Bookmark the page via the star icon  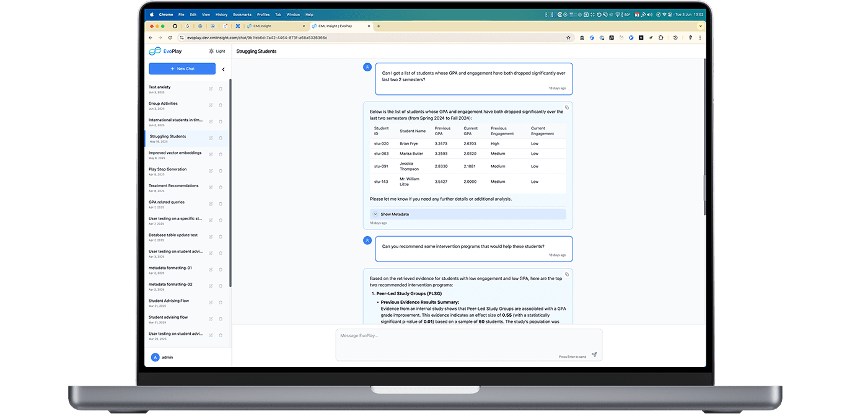point(568,37)
